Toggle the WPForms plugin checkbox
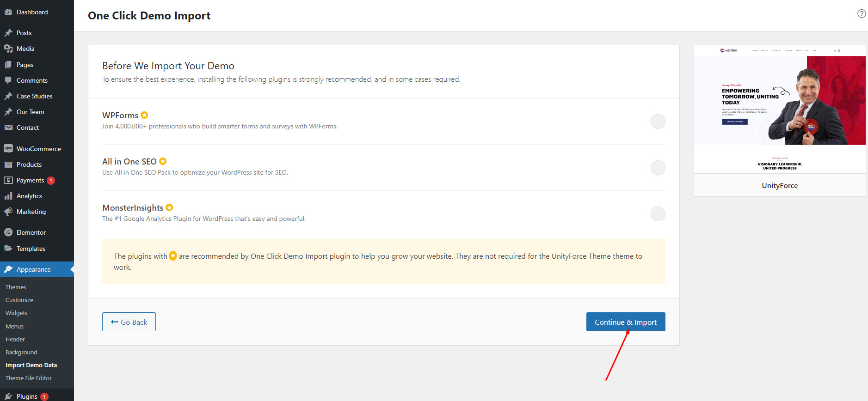 pos(658,122)
